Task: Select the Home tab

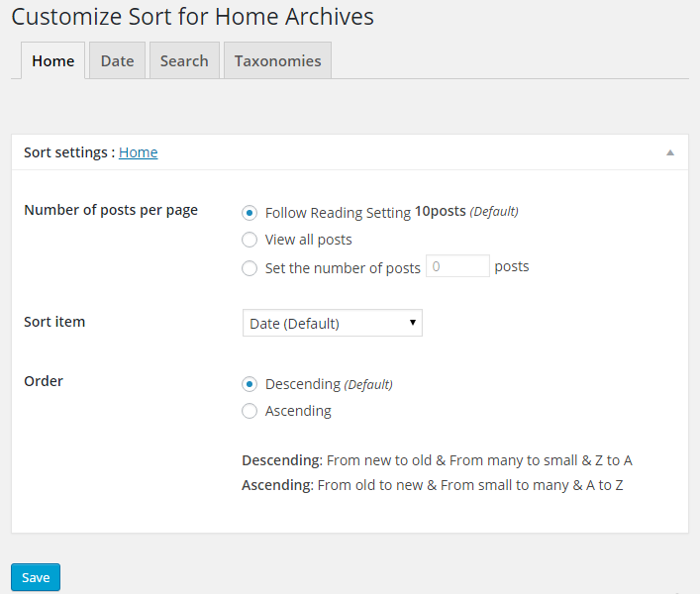Action: click(x=53, y=60)
